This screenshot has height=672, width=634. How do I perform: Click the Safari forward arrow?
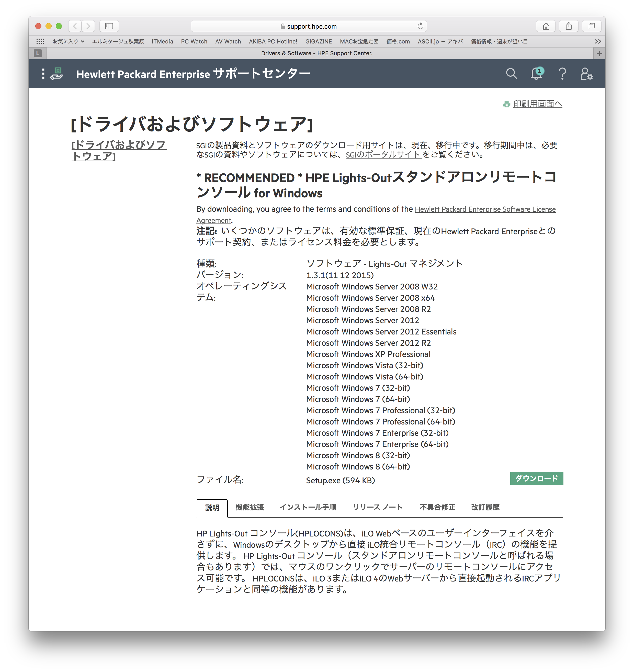point(88,26)
